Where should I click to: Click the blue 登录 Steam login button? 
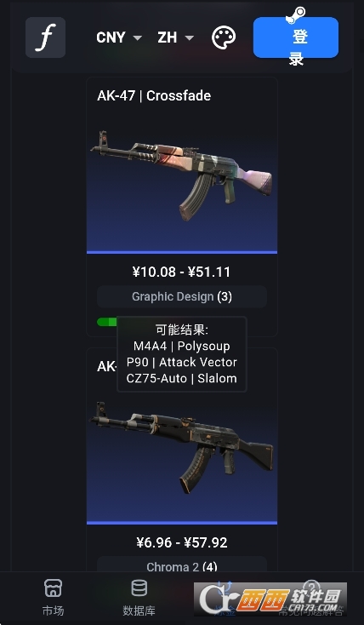coord(296,37)
